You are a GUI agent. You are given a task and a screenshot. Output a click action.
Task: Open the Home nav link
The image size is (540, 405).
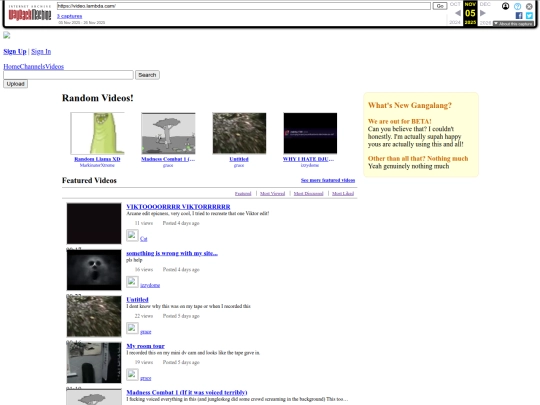point(11,66)
